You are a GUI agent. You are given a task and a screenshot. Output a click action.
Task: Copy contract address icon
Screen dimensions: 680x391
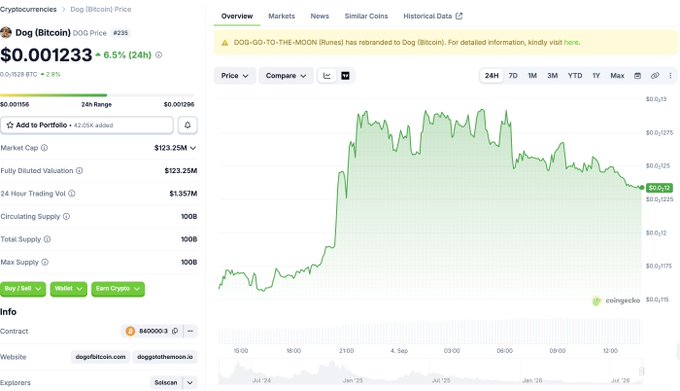175,331
